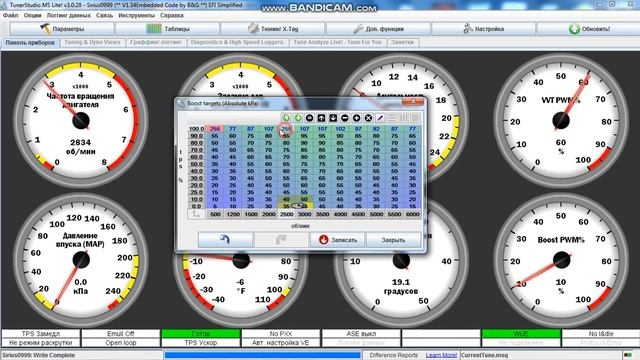The height and width of the screenshot is (360, 640).
Task: Click CurrentTune.msq in status bar
Action: point(484,355)
